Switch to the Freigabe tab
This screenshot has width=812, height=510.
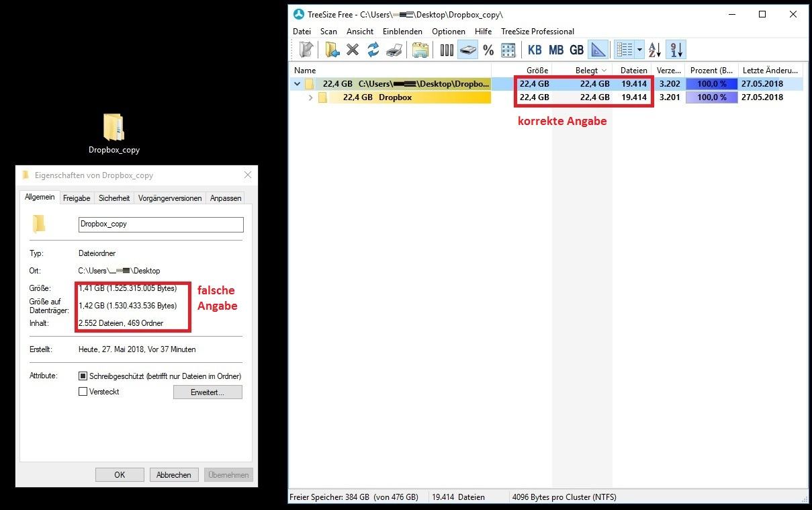tap(77, 198)
